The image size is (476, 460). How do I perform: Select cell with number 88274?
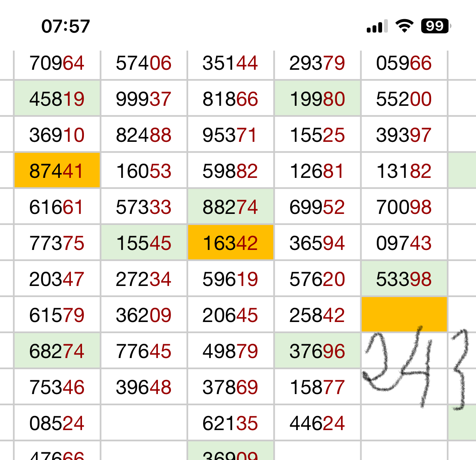230,207
